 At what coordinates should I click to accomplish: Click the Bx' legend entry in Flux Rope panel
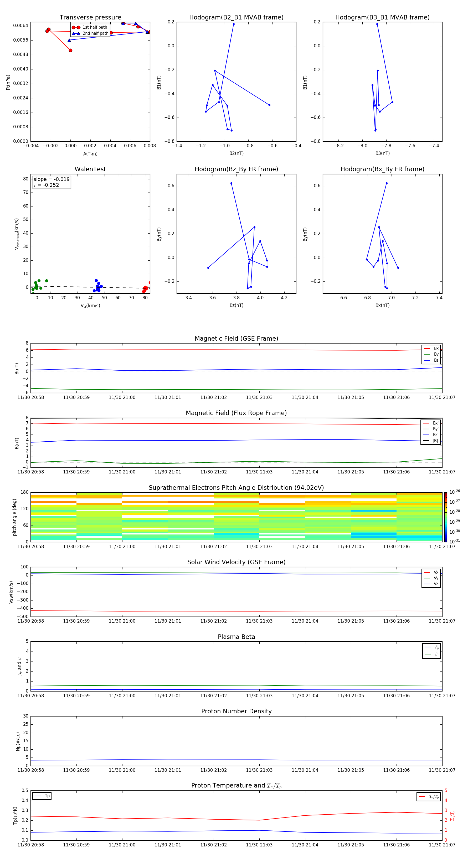coord(431,423)
